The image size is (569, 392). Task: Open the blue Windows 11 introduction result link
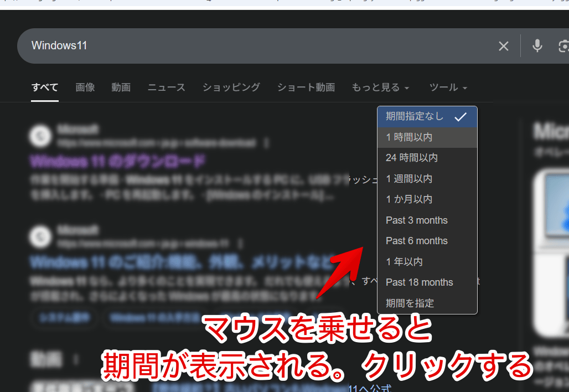pos(183,262)
